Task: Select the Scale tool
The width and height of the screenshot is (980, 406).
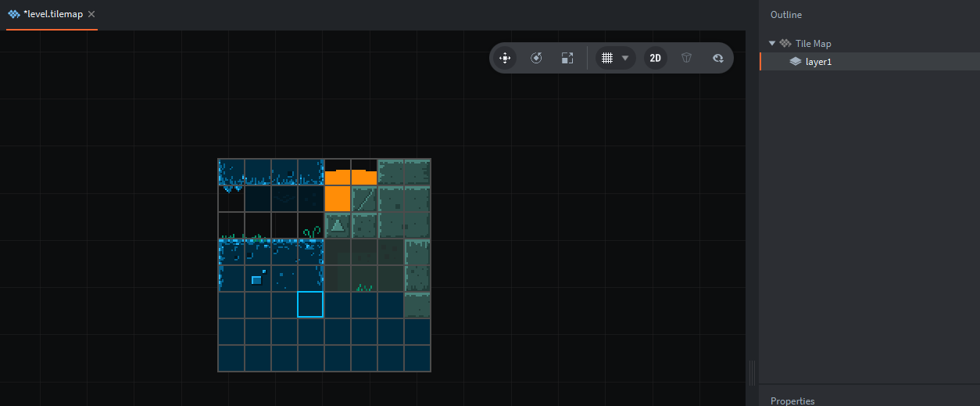Action: (x=567, y=58)
